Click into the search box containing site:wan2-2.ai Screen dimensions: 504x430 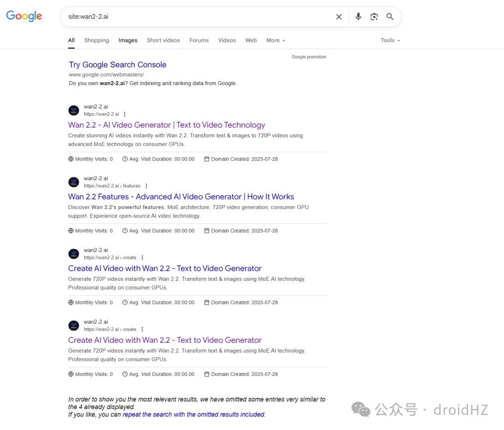click(x=196, y=17)
